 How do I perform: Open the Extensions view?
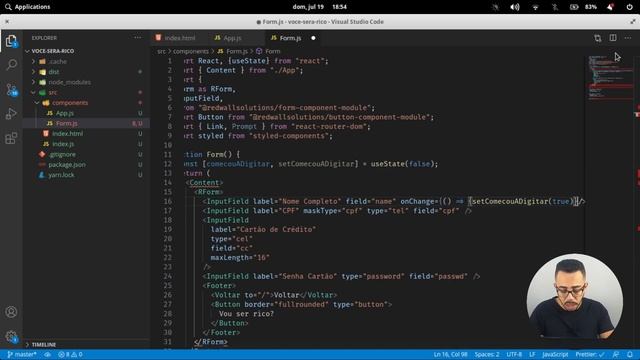click(11, 138)
